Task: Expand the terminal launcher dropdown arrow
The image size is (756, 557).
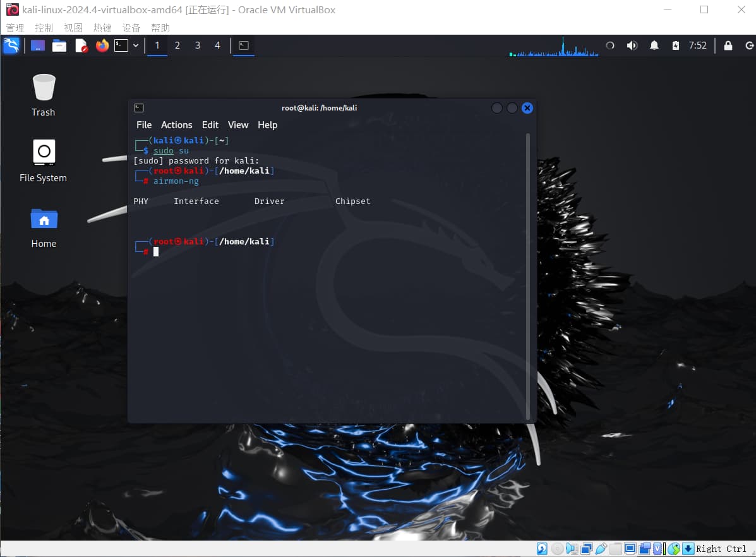Action: pos(136,45)
